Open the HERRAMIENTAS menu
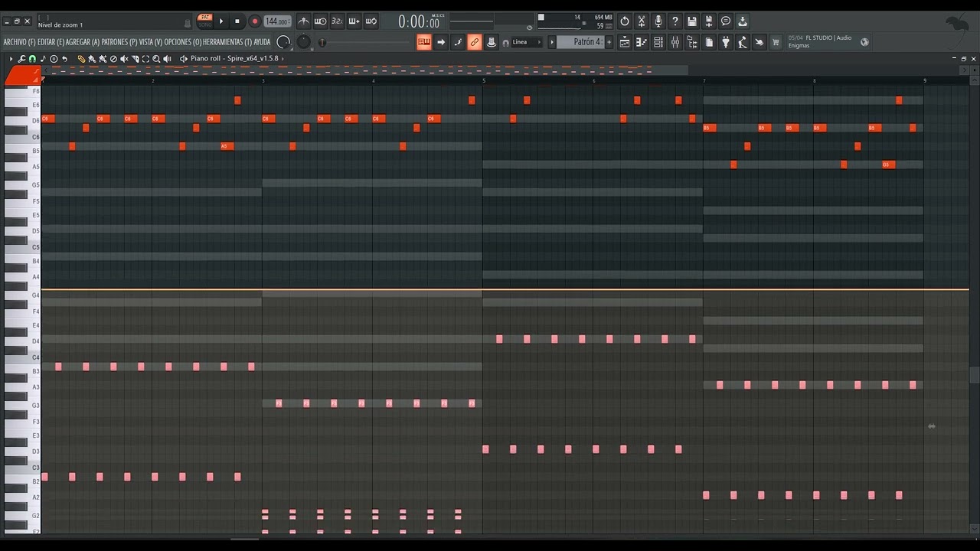 pos(227,42)
